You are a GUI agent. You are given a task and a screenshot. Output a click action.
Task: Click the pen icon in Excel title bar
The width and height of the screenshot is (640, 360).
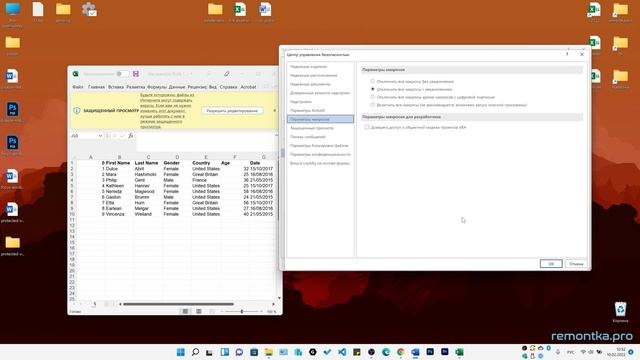point(227,74)
